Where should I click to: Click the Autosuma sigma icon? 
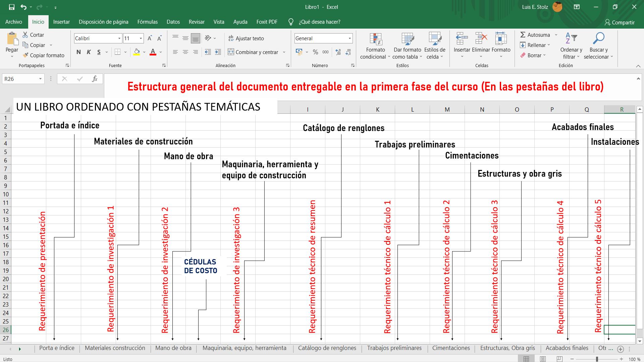point(523,35)
